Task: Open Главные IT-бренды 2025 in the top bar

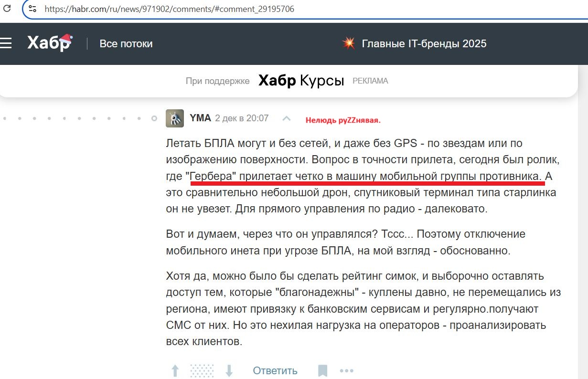Action: tap(424, 43)
